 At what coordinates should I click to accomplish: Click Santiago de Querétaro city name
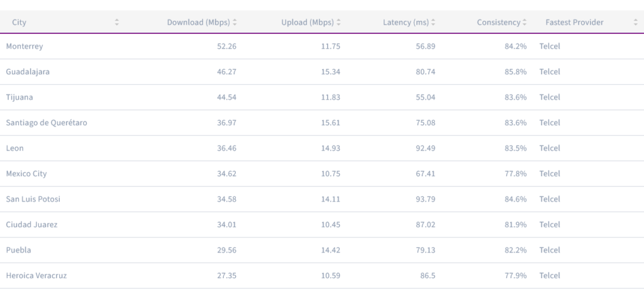click(47, 123)
